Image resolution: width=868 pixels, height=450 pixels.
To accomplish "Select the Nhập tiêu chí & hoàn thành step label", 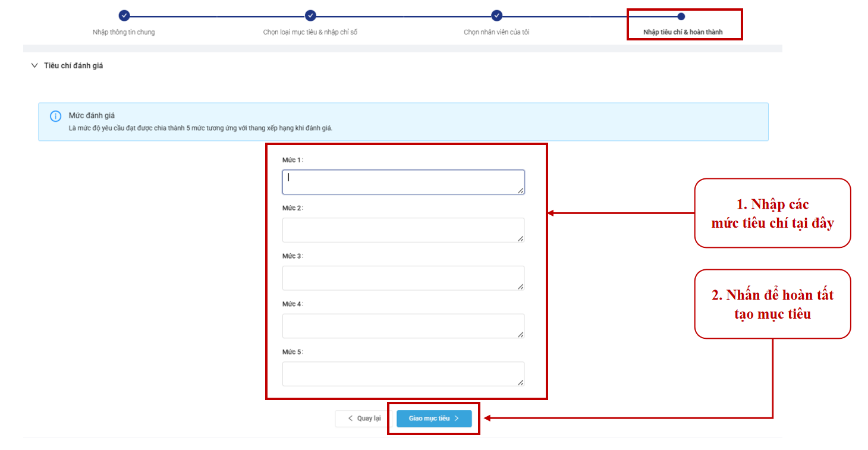I will click(683, 32).
